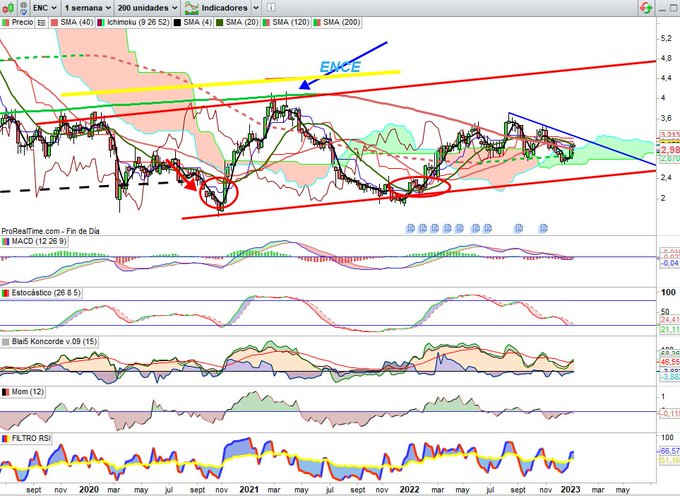
Task: Click the 2023 label on time axis
Action: (x=570, y=489)
